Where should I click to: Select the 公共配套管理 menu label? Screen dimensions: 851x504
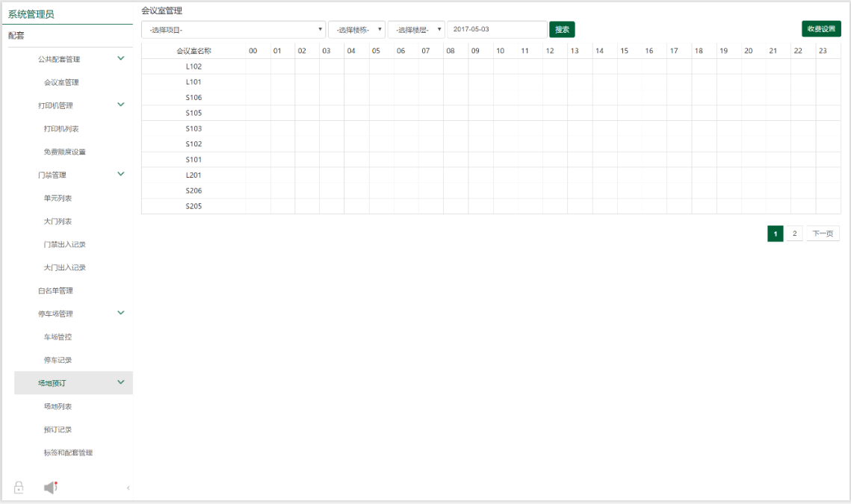pos(58,59)
